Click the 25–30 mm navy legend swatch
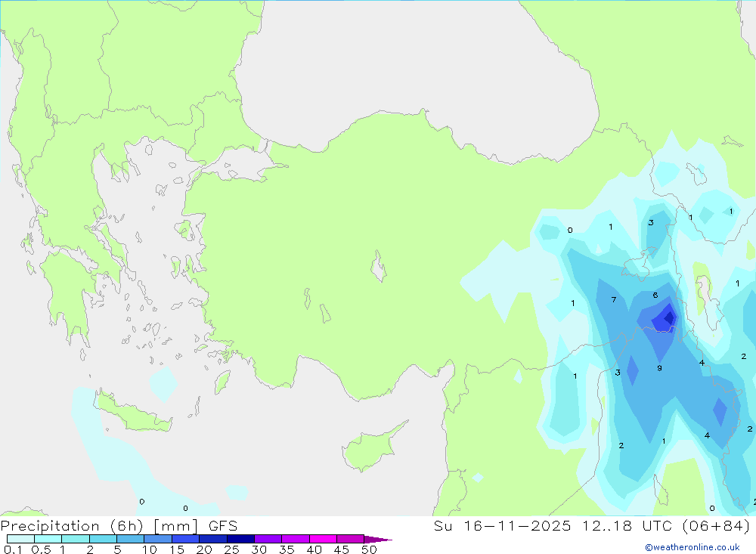Screen dimensions: 756x554 point(240,539)
